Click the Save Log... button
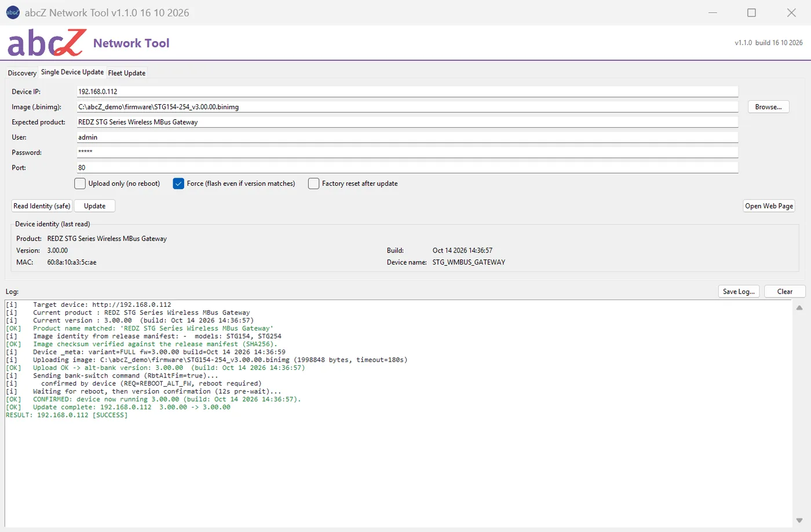The height and width of the screenshot is (532, 811). click(739, 291)
